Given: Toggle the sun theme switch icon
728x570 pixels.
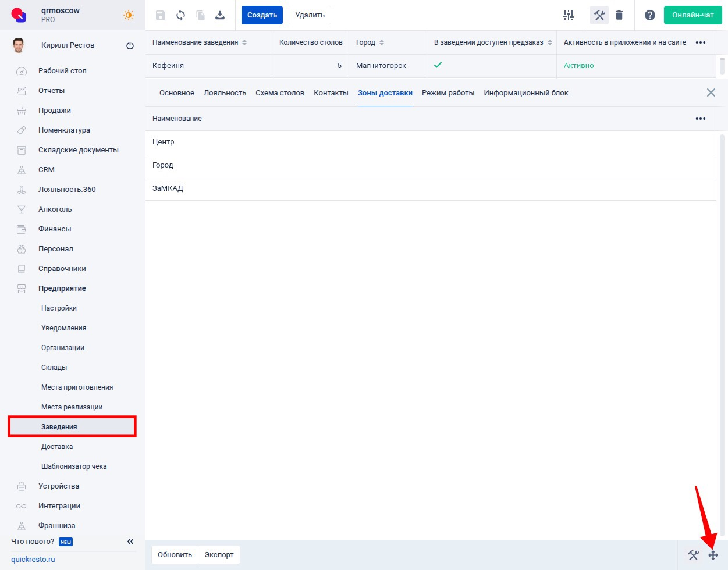Looking at the screenshot, I should pyautogui.click(x=129, y=15).
